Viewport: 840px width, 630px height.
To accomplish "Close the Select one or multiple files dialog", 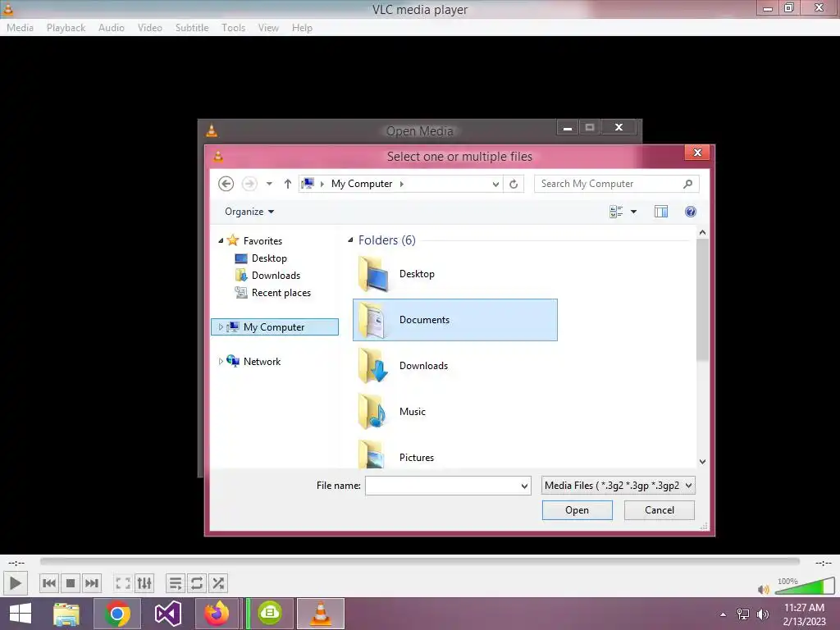I will 697,153.
